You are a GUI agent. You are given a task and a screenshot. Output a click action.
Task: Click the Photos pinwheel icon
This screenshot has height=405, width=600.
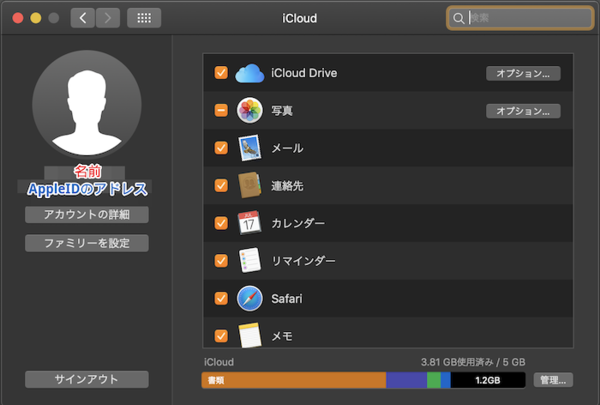click(x=249, y=110)
